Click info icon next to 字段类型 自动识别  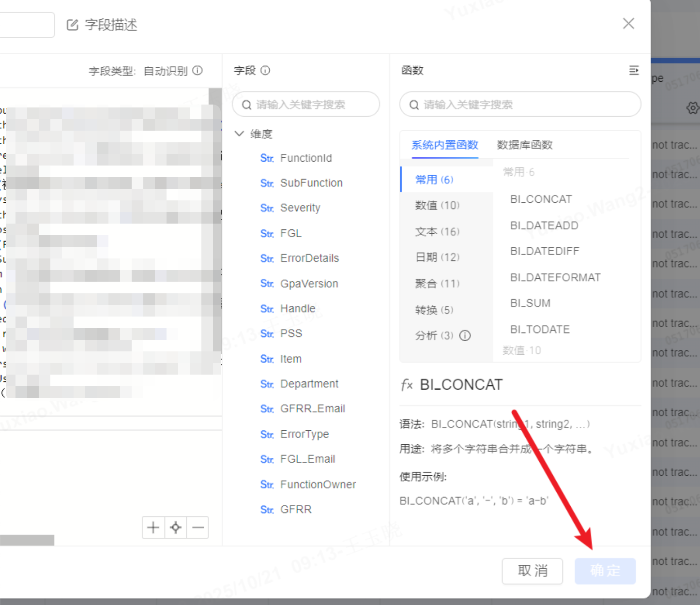click(x=198, y=71)
